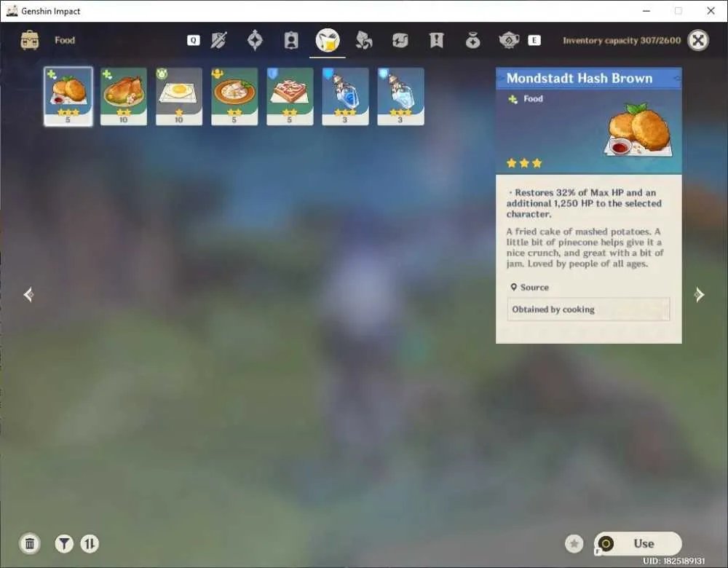Click the backpack inventory icon
The width and height of the screenshot is (728, 568).
pos(30,40)
